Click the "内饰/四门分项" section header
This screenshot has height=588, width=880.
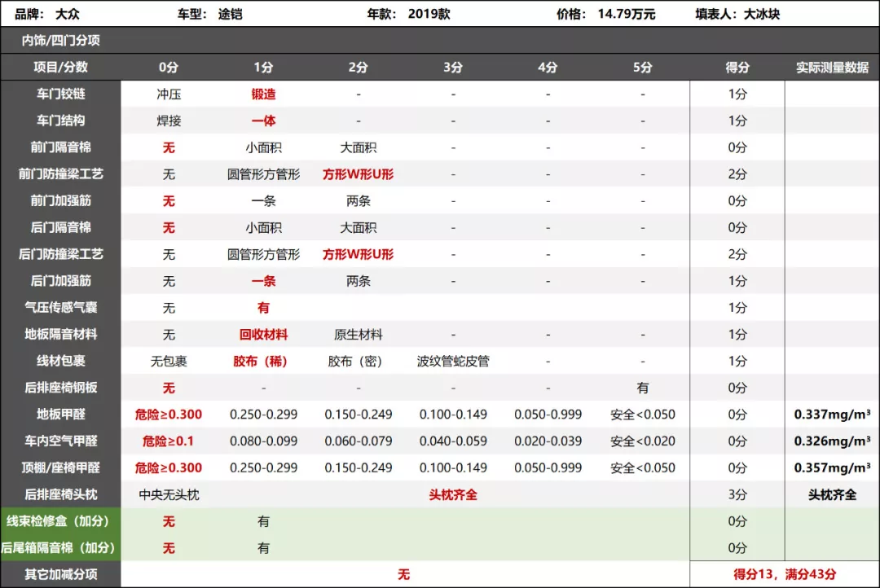(61, 41)
